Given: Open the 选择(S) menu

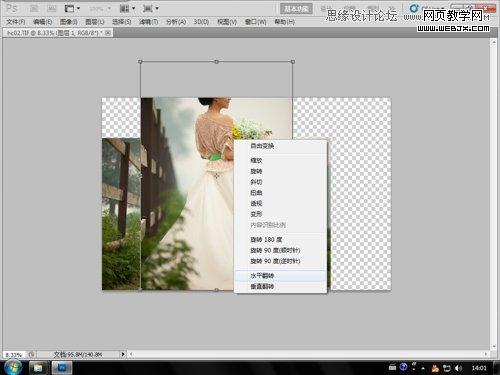Looking at the screenshot, I should [122, 22].
